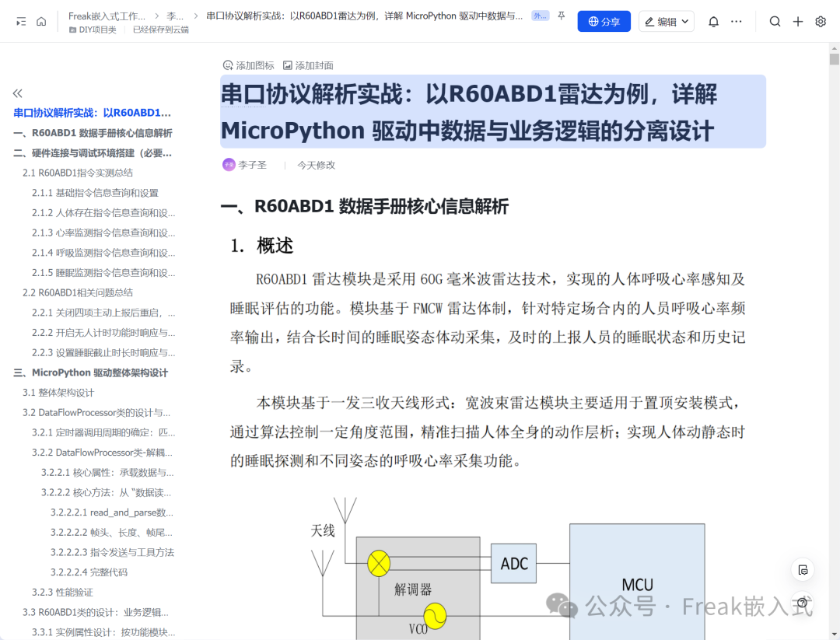This screenshot has width=840, height=640.
Task: Open the 李... breadcrumb item
Action: click(x=175, y=16)
